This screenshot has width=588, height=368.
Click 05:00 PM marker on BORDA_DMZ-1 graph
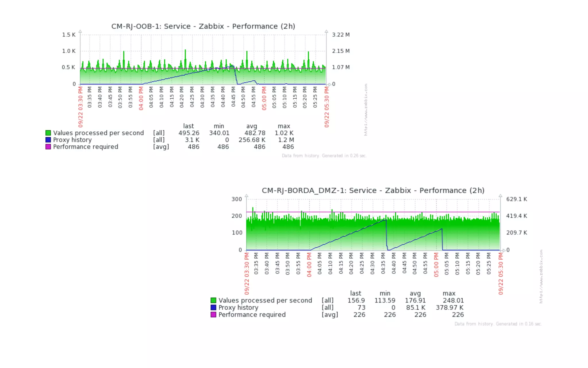(x=436, y=265)
